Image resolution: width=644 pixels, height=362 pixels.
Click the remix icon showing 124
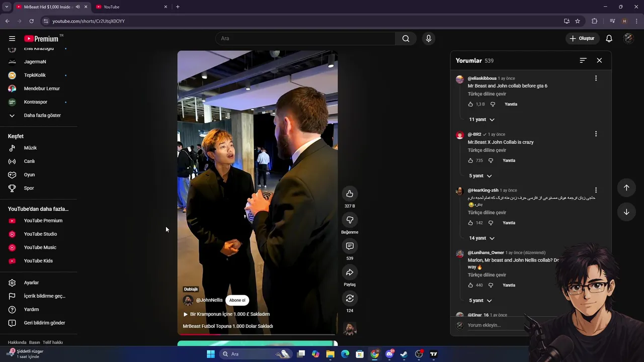tap(350, 299)
